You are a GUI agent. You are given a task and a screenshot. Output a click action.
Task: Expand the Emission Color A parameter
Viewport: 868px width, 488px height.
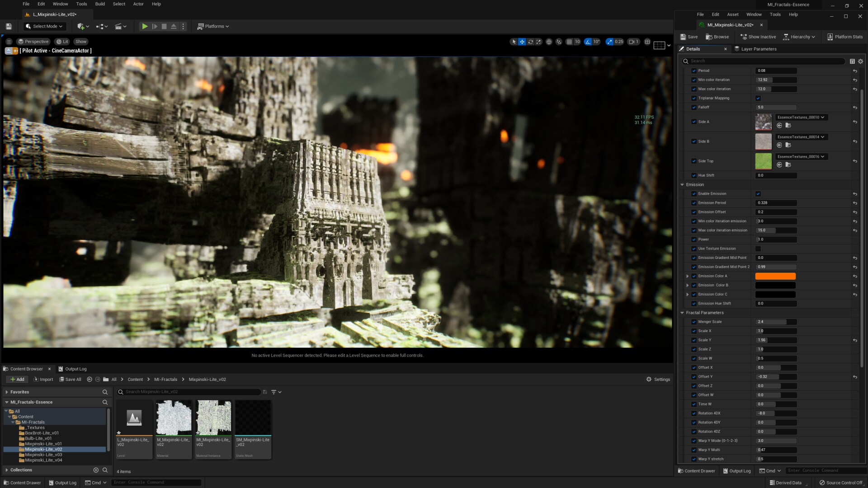688,276
